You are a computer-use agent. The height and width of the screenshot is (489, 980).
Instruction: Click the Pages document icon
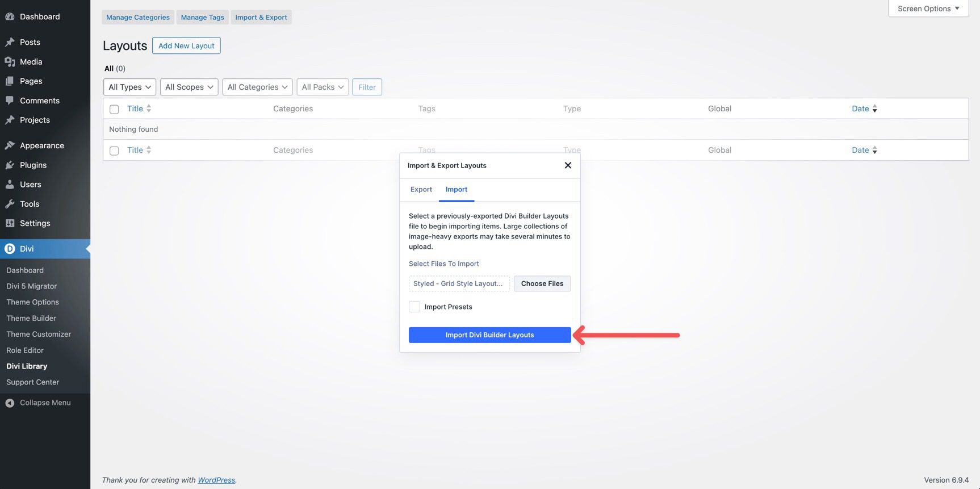[10, 81]
